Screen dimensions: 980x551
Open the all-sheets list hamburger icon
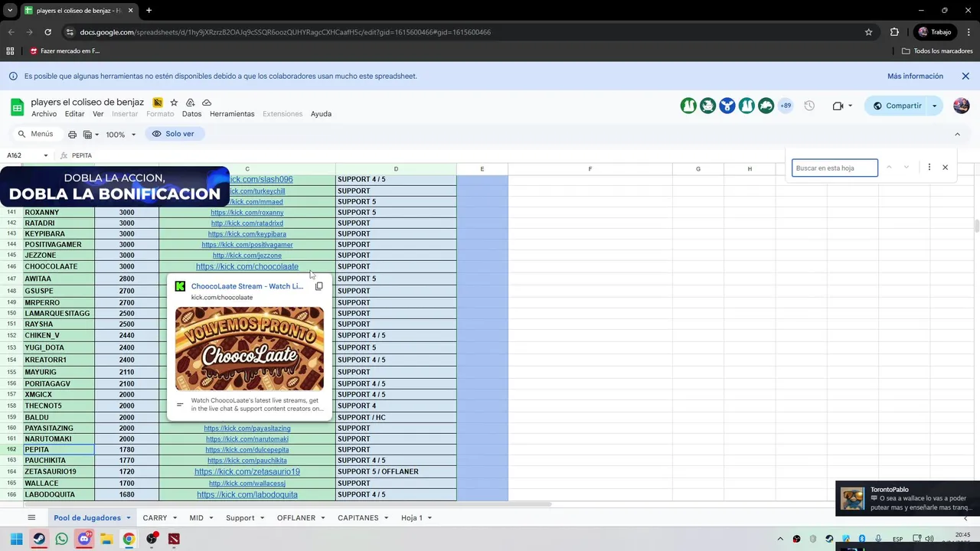pyautogui.click(x=31, y=518)
